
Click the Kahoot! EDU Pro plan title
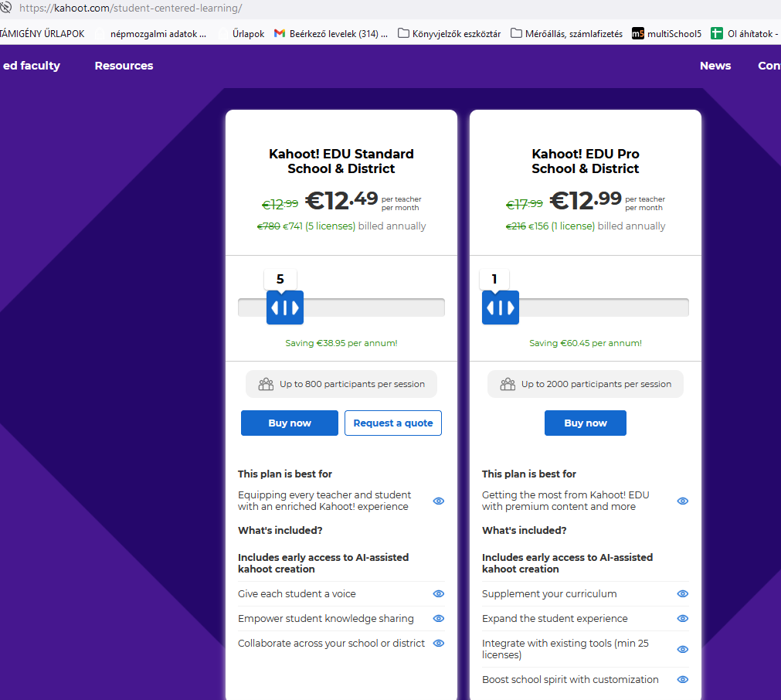click(586, 161)
